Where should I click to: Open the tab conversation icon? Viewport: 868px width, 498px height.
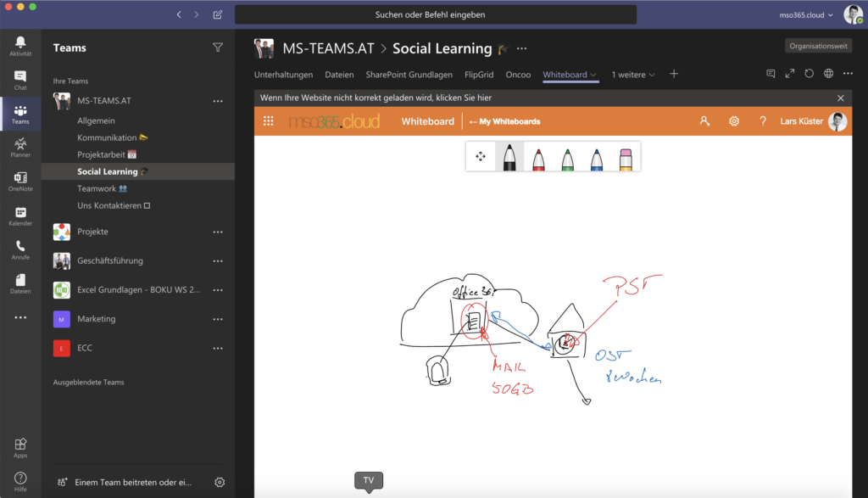pyautogui.click(x=771, y=74)
